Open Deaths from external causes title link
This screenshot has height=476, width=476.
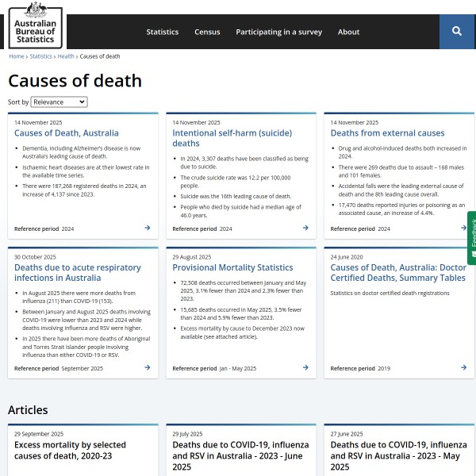point(387,133)
